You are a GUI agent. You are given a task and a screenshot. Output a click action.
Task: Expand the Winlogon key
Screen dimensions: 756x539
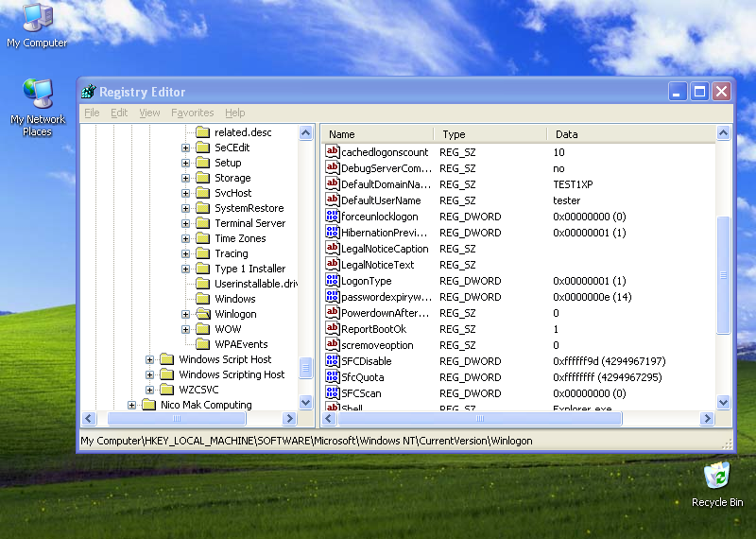coord(185,314)
